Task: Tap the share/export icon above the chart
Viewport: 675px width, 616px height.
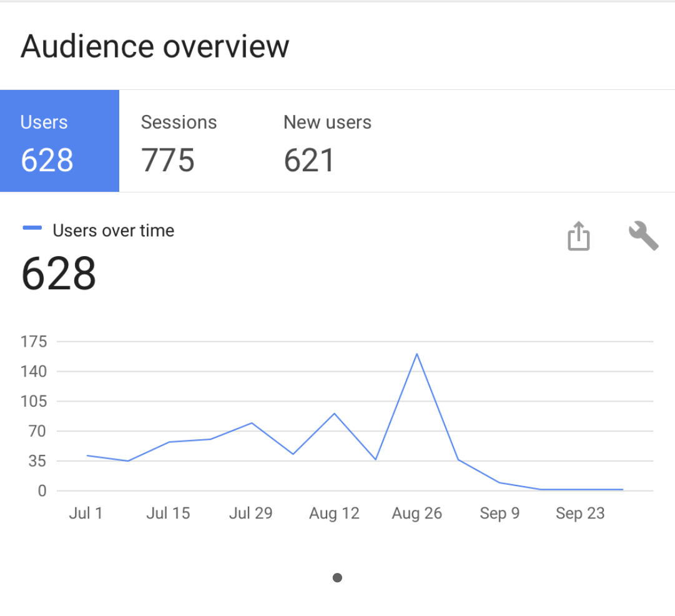Action: pos(578,237)
